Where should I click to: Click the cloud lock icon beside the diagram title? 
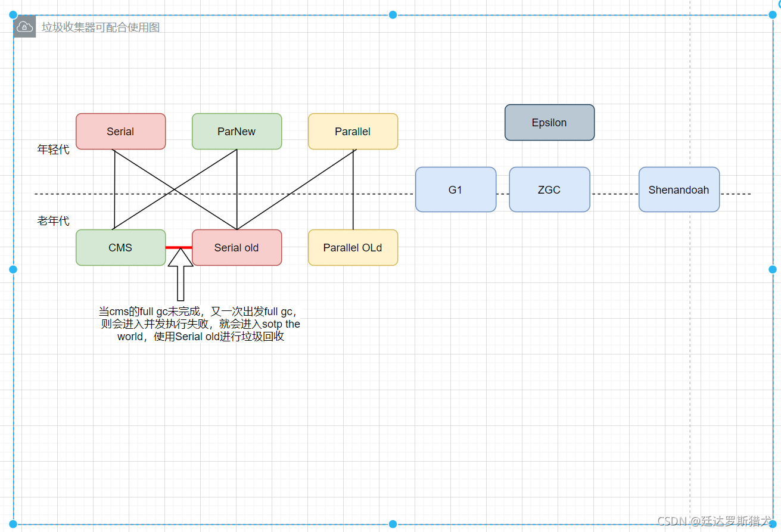click(x=24, y=27)
